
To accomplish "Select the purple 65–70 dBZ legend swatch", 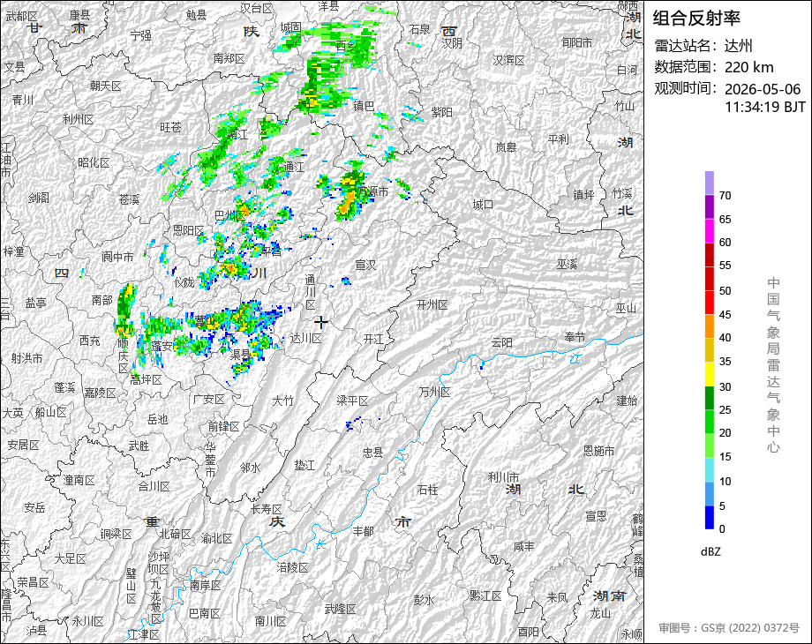I will [710, 206].
